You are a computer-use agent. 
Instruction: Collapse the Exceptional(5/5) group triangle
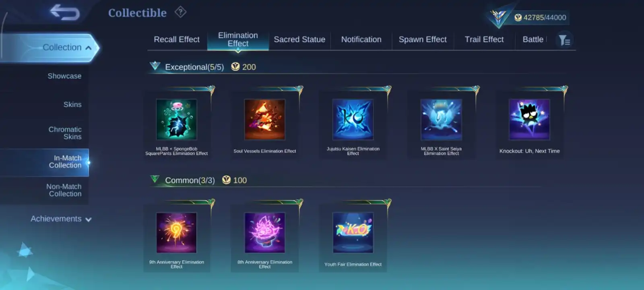coord(155,66)
